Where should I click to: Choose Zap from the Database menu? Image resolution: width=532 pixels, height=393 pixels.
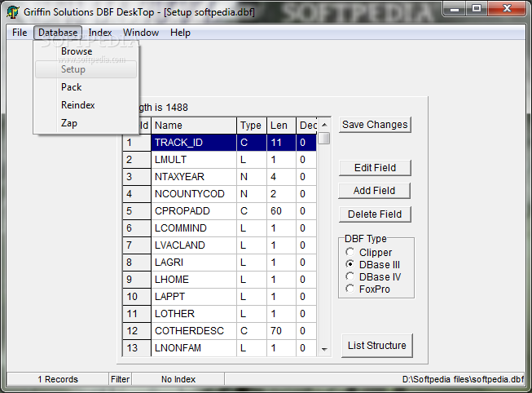tap(86, 123)
